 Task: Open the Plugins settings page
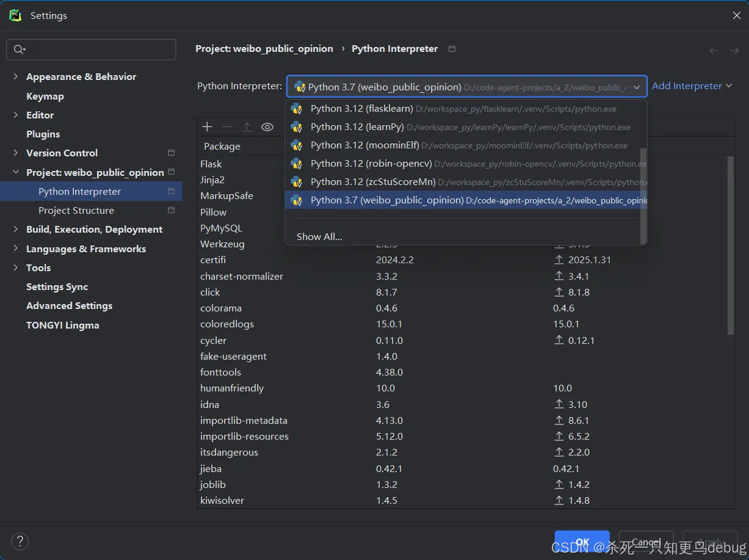point(43,134)
